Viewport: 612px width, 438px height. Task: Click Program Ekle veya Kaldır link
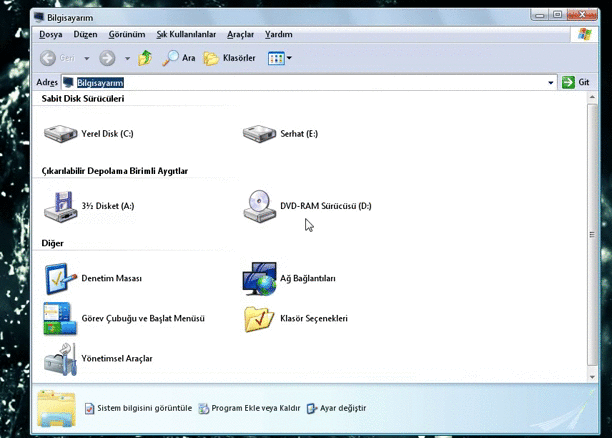coord(249,408)
